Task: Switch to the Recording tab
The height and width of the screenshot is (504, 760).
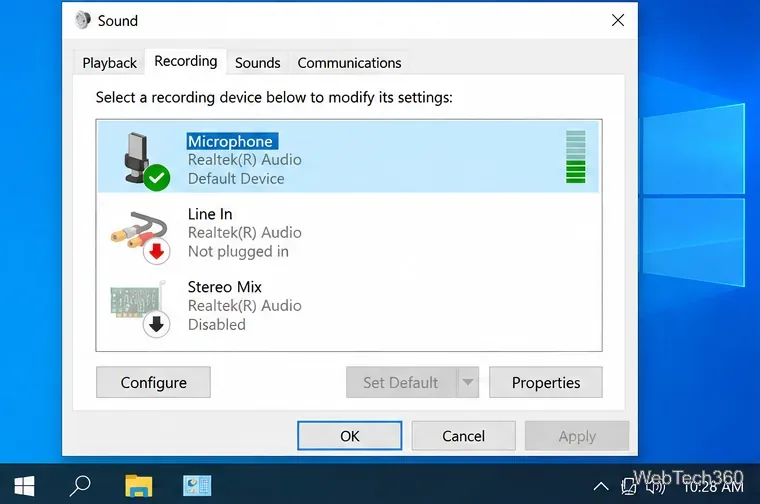Action: tap(186, 62)
